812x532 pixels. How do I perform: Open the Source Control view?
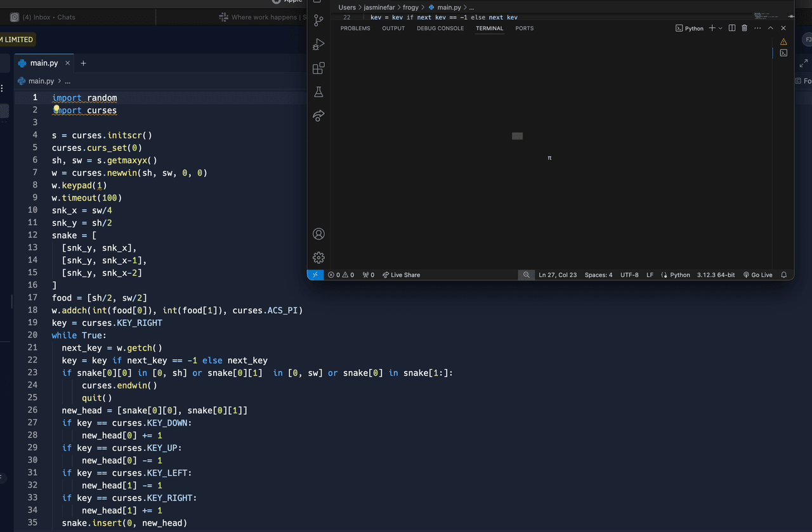(x=318, y=20)
